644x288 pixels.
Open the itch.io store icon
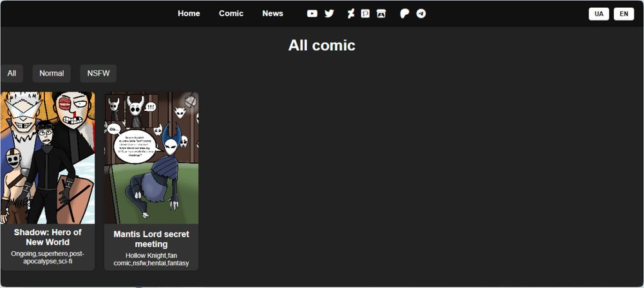(381, 14)
